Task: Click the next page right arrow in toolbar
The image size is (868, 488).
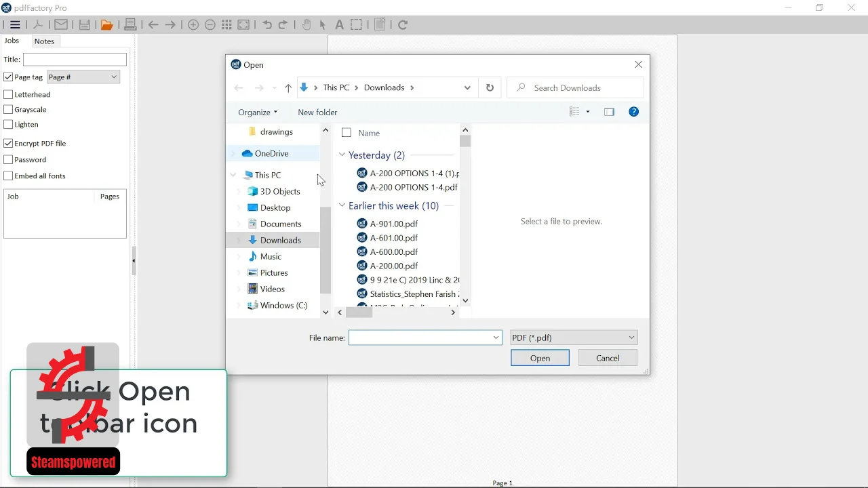Action: 170,25
